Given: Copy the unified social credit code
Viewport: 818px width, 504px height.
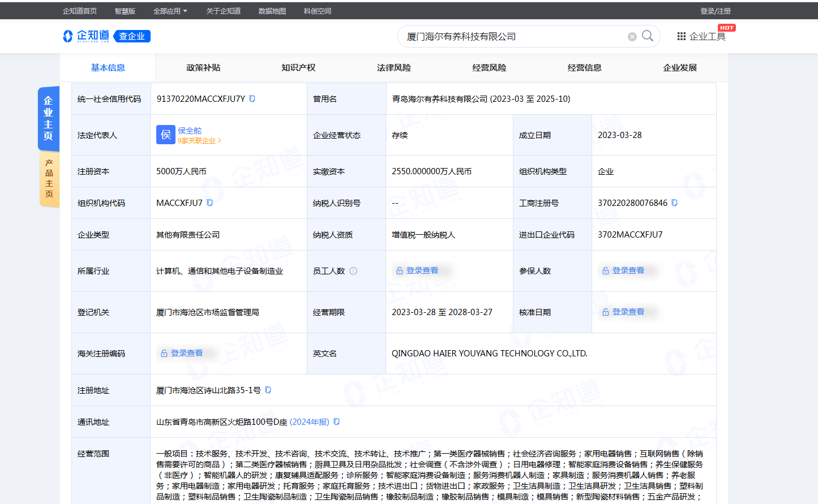Looking at the screenshot, I should [x=252, y=98].
